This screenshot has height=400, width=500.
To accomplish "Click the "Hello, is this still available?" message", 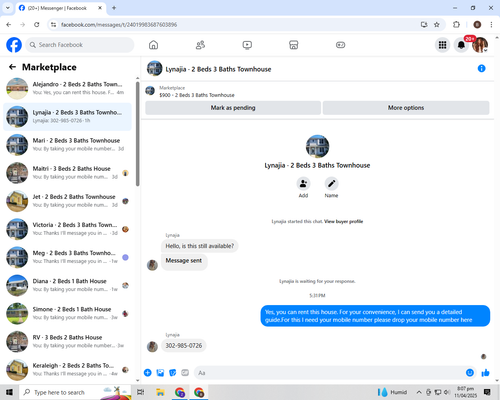I will point(200,246).
